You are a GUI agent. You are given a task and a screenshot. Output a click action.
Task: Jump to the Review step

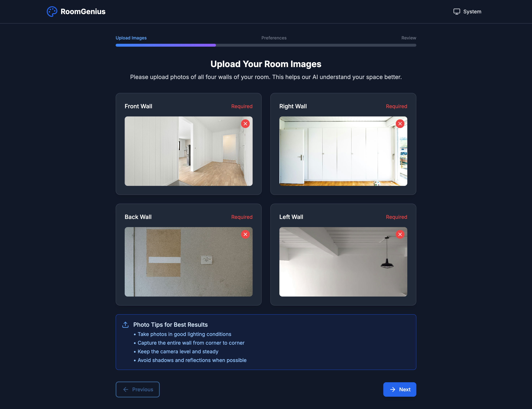[x=409, y=38]
